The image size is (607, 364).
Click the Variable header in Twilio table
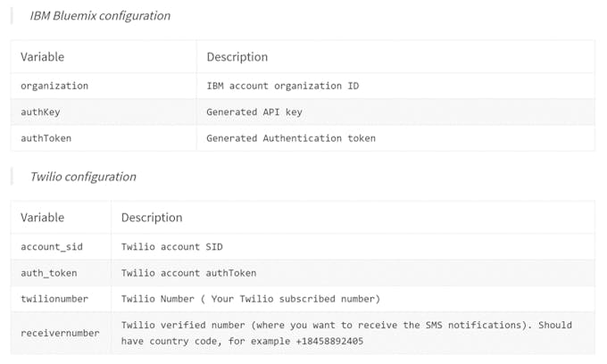point(43,218)
